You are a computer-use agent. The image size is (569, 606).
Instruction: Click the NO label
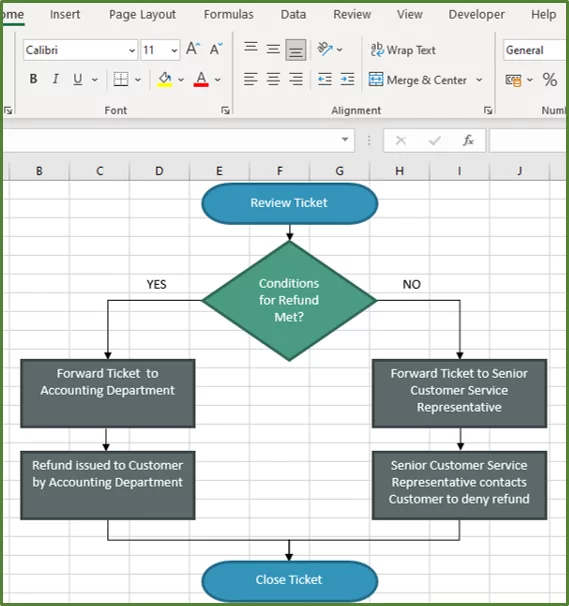[x=412, y=284]
